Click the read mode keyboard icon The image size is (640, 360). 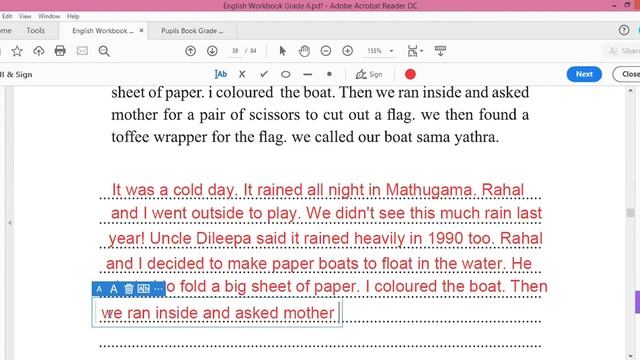[x=440, y=51]
